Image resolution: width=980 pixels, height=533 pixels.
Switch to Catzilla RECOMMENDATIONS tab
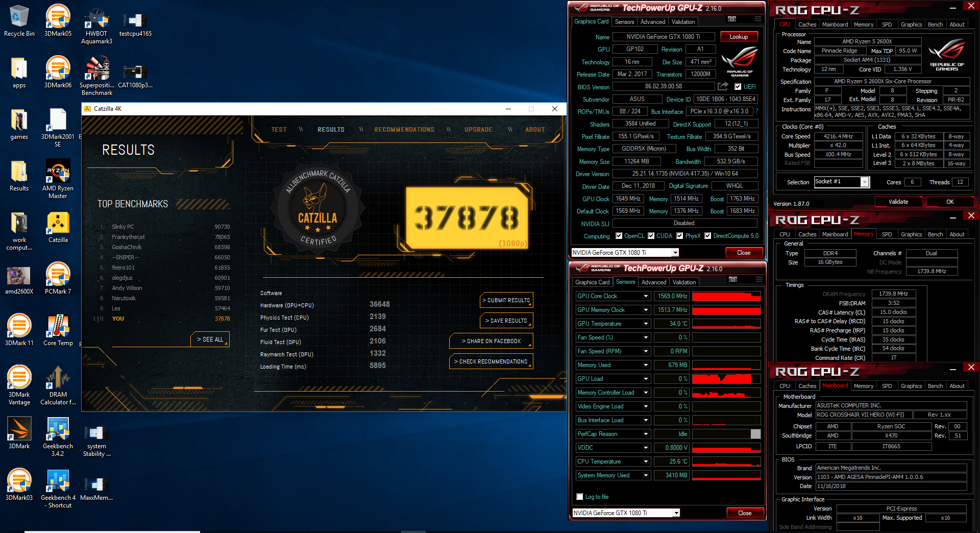(404, 130)
